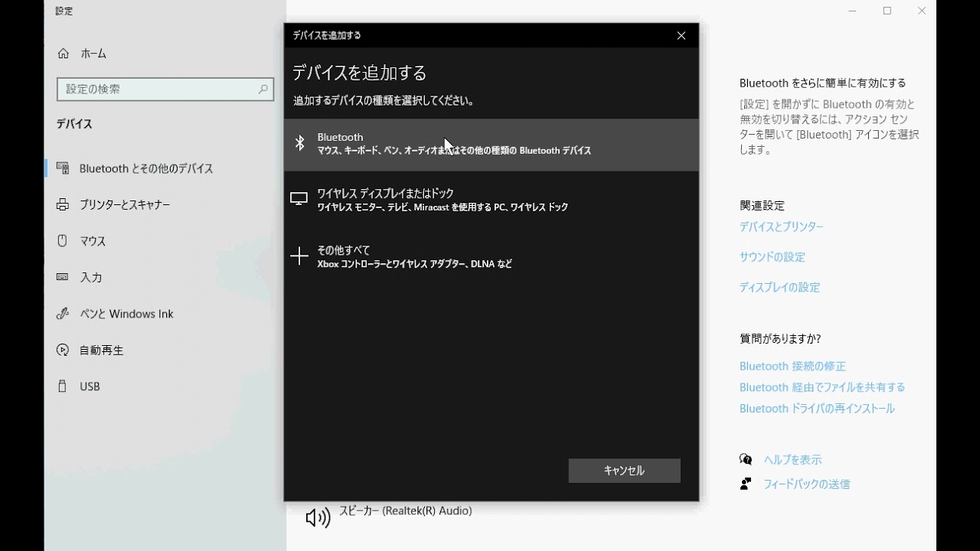Click the magnifier icon in search box
Image resolution: width=980 pixels, height=551 pixels.
pyautogui.click(x=263, y=89)
